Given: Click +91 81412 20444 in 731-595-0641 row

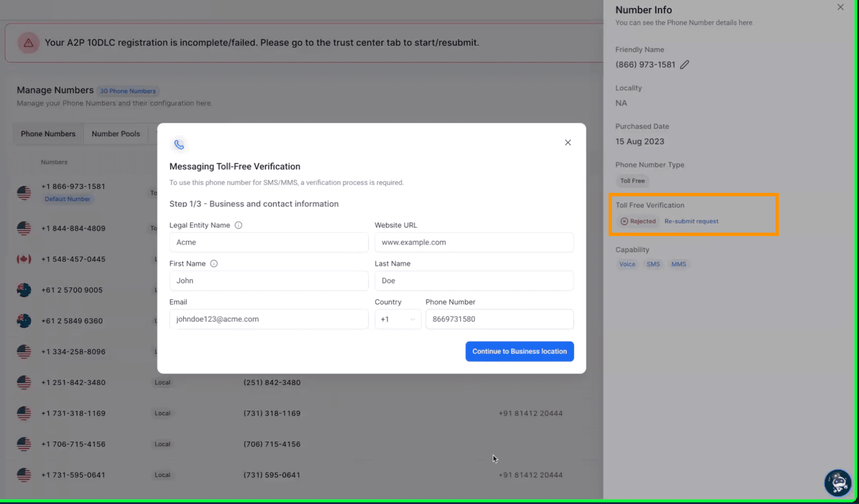Looking at the screenshot, I should click(x=530, y=475).
